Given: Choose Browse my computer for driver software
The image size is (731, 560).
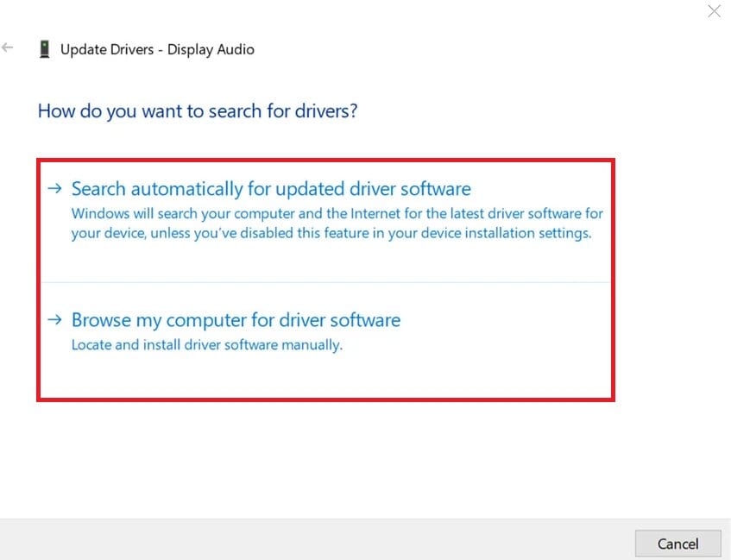Looking at the screenshot, I should (235, 319).
